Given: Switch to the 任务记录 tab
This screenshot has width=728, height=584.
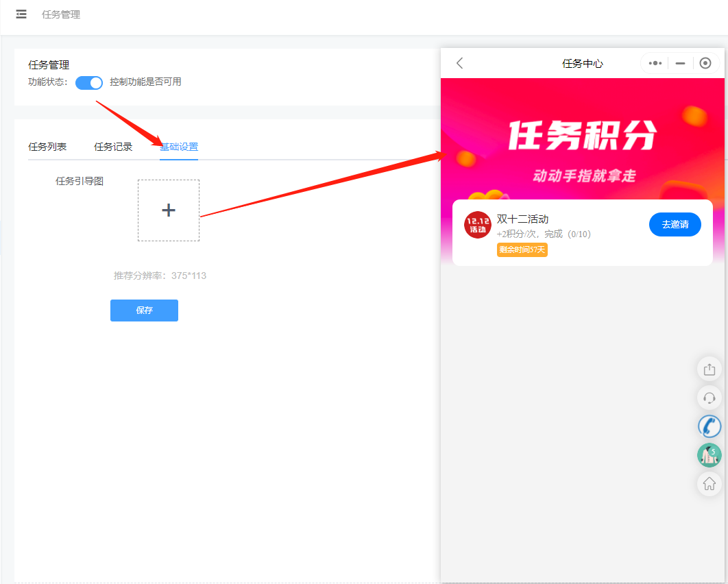Looking at the screenshot, I should click(x=113, y=147).
